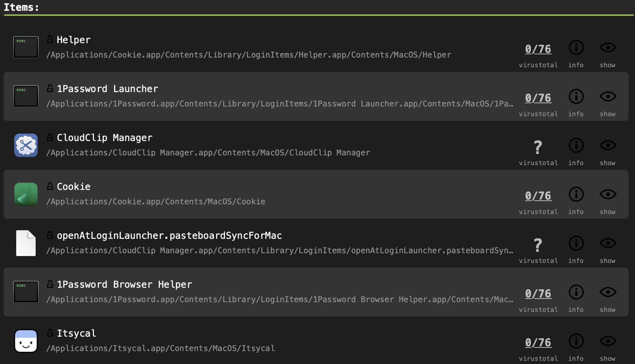635x364 pixels.
Task: Open the 0/76 VirusTotal result for 1Password Launcher
Action: click(x=538, y=98)
